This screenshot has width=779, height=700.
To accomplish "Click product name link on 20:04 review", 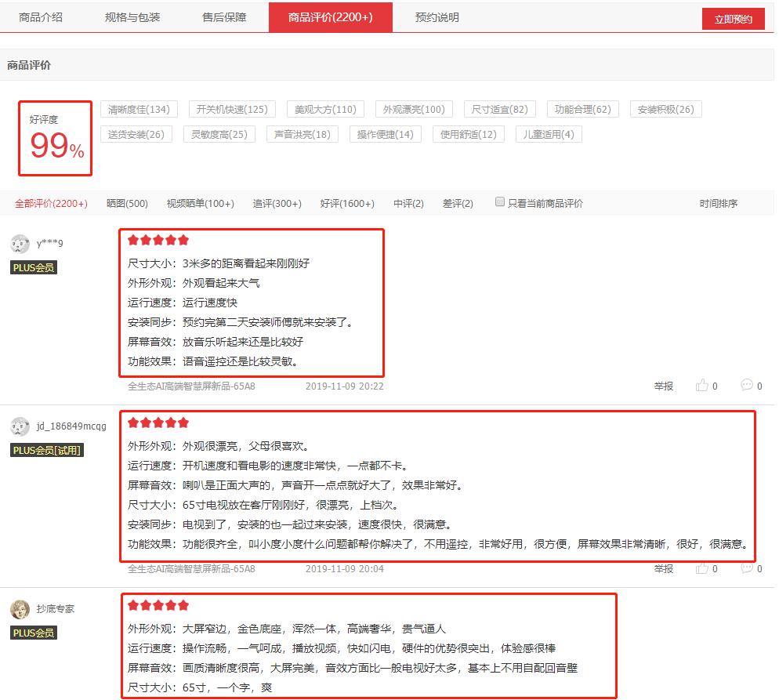I will coord(191,569).
